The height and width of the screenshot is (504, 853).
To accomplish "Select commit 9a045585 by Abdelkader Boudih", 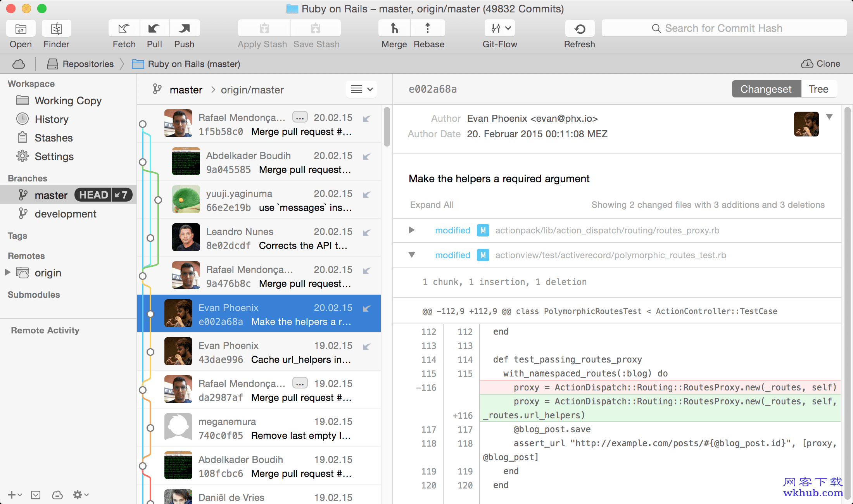I will pyautogui.click(x=259, y=162).
